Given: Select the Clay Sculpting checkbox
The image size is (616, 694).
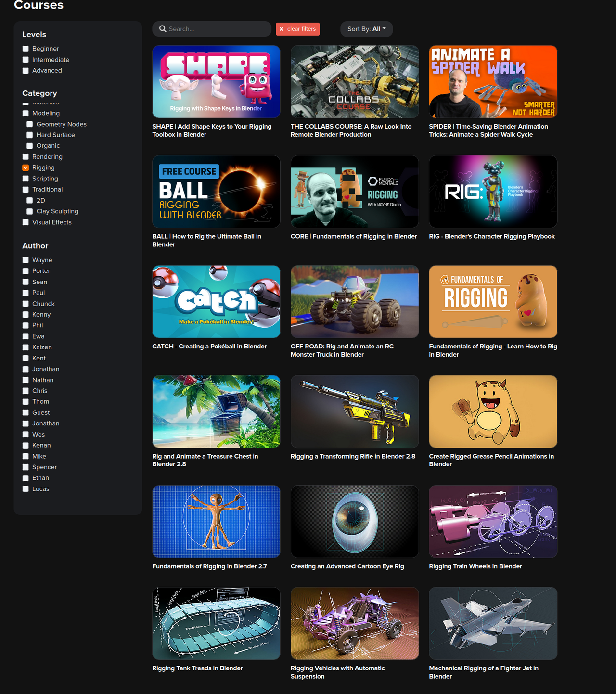Looking at the screenshot, I should (x=30, y=211).
